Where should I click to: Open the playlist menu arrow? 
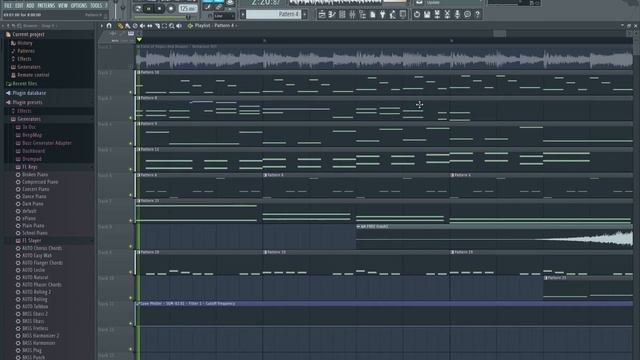[102, 26]
